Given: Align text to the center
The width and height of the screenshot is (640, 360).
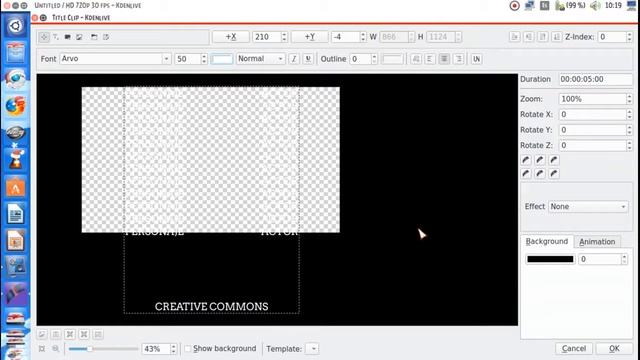Looking at the screenshot, I should pyautogui.click(x=444, y=59).
